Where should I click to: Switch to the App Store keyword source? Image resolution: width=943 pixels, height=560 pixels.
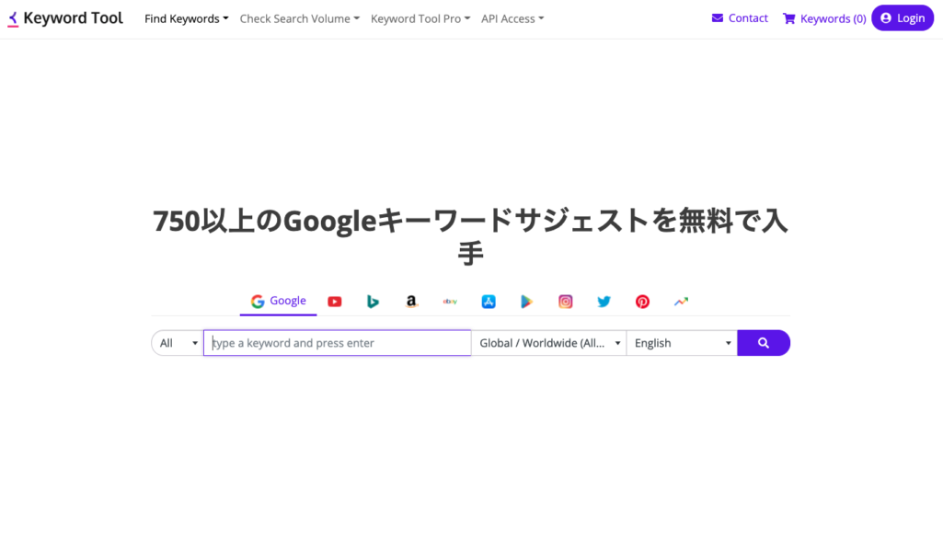[x=488, y=301]
